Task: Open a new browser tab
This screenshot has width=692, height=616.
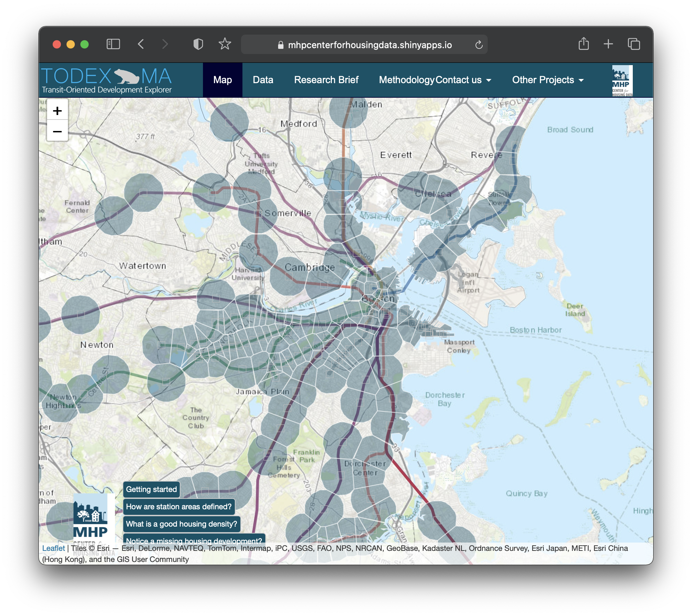Action: [609, 44]
